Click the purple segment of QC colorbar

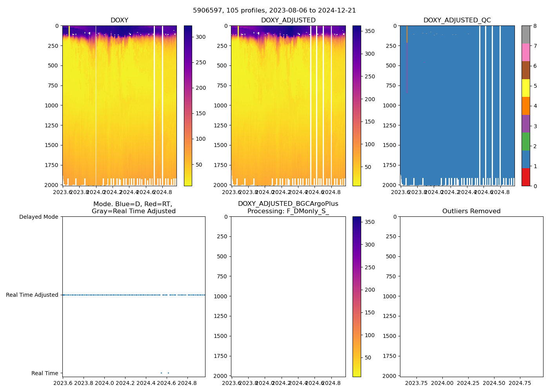[525, 123]
